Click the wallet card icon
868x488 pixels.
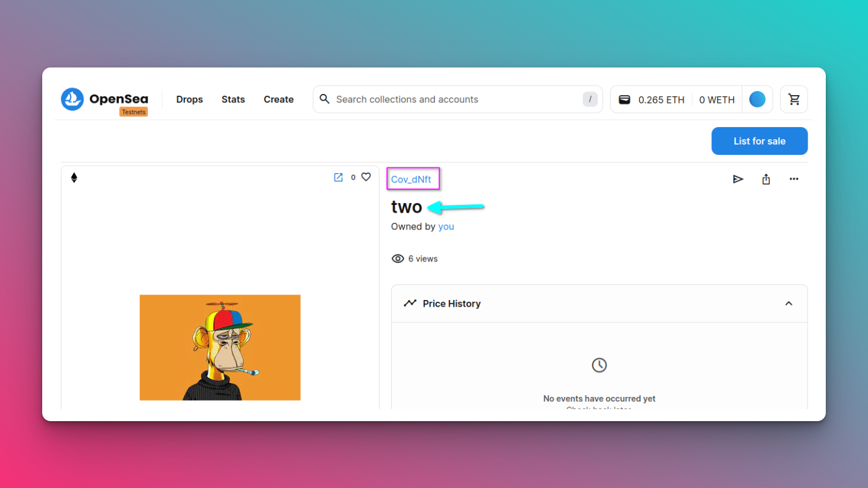point(625,99)
